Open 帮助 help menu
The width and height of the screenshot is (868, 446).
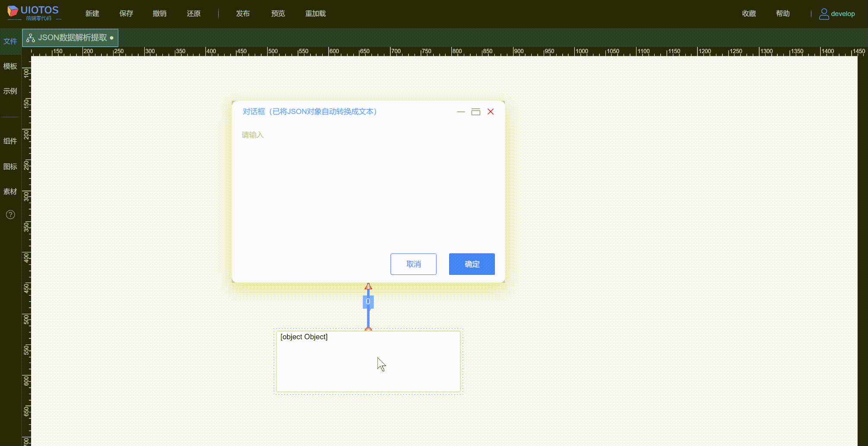[x=783, y=14]
